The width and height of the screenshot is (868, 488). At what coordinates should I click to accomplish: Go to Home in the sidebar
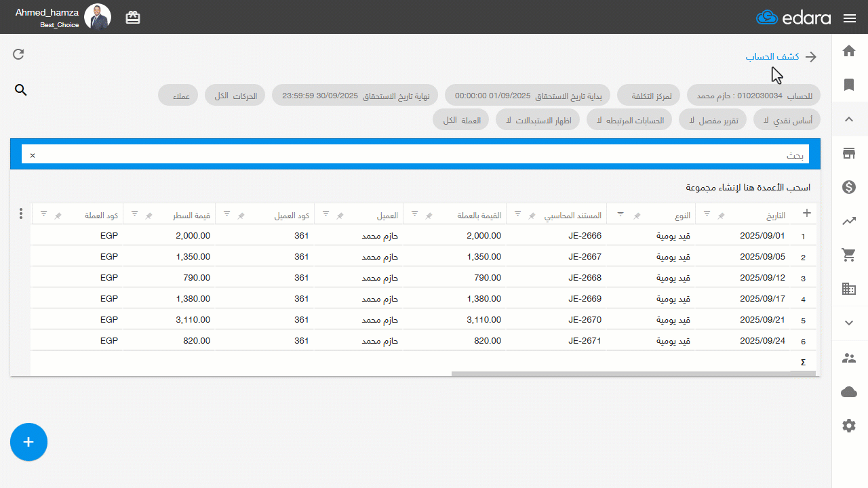click(849, 51)
